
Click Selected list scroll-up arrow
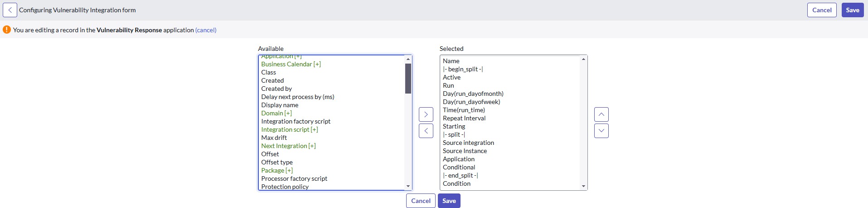coord(583,59)
